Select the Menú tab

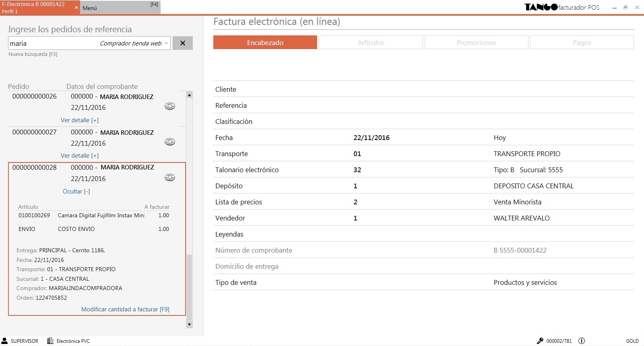click(x=120, y=8)
